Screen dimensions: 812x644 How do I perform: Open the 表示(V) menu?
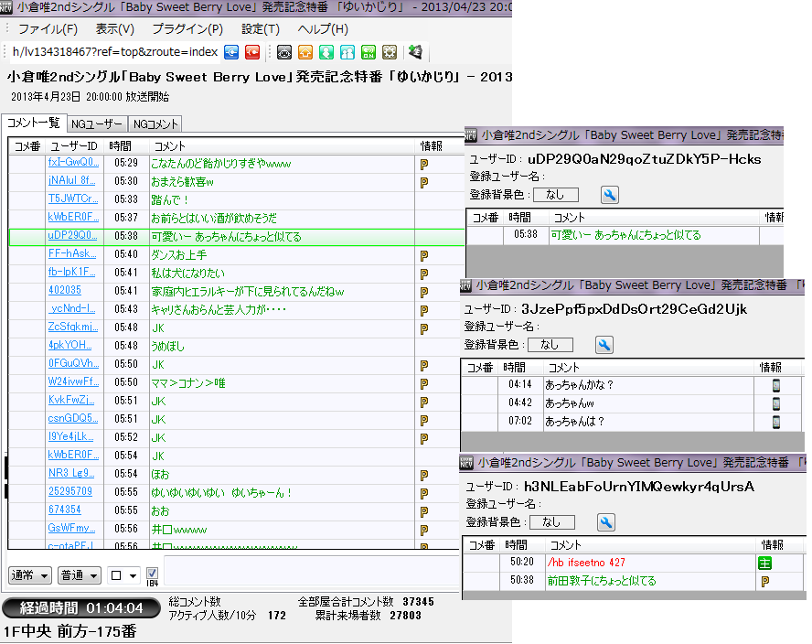[114, 29]
